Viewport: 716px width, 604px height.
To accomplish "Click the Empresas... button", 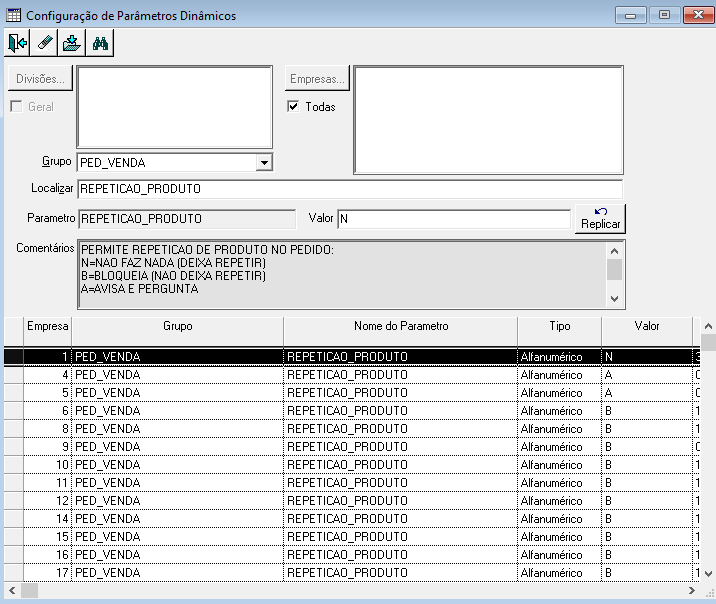I will [x=317, y=79].
